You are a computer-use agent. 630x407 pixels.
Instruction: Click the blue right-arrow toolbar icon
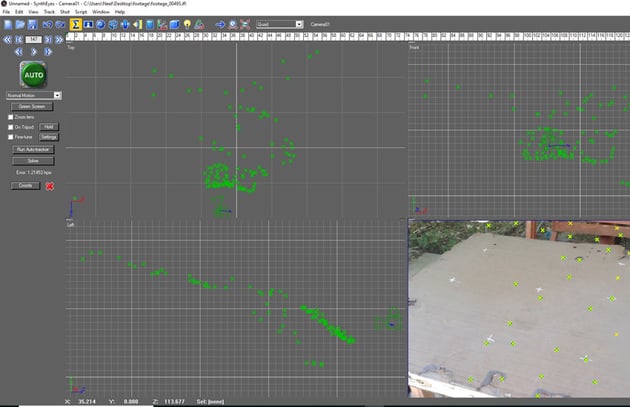(x=220, y=23)
